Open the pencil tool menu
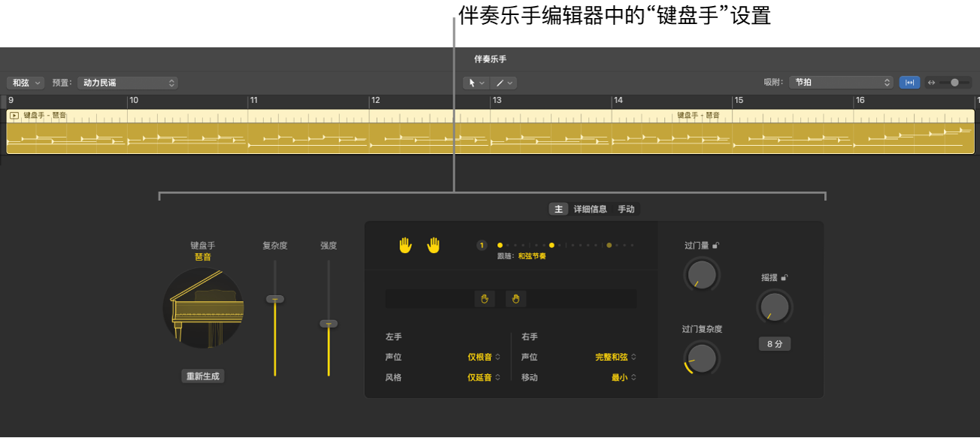The width and height of the screenshot is (980, 438). (x=503, y=83)
